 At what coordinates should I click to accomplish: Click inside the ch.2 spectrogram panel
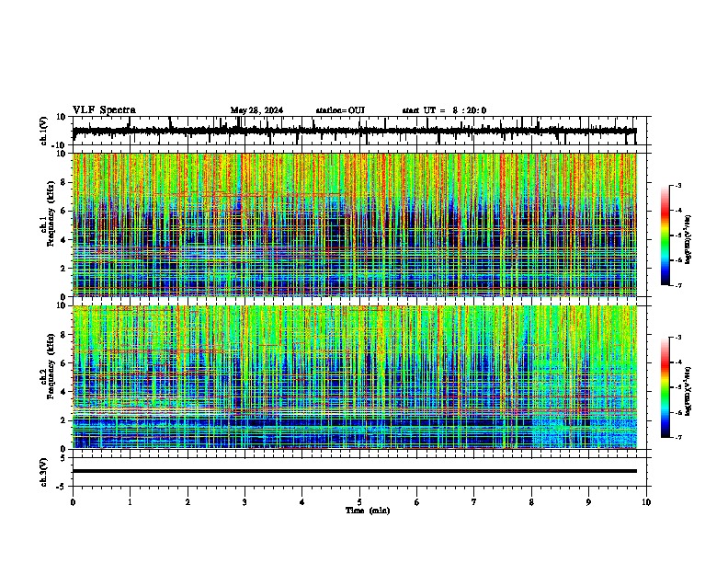(x=354, y=377)
